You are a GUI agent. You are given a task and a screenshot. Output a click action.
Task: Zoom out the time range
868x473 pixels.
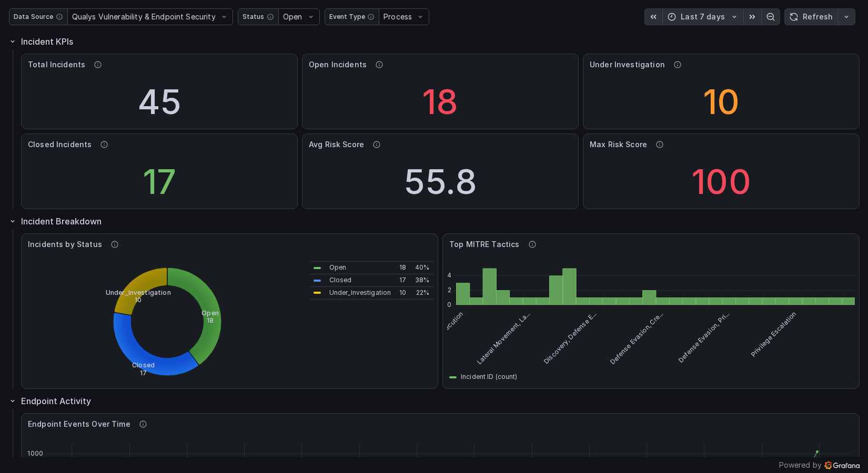point(771,17)
